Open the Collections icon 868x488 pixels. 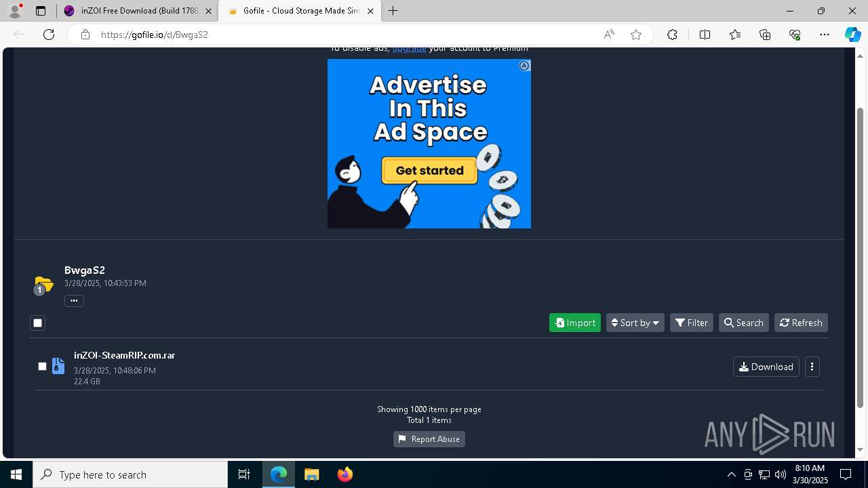(x=765, y=35)
